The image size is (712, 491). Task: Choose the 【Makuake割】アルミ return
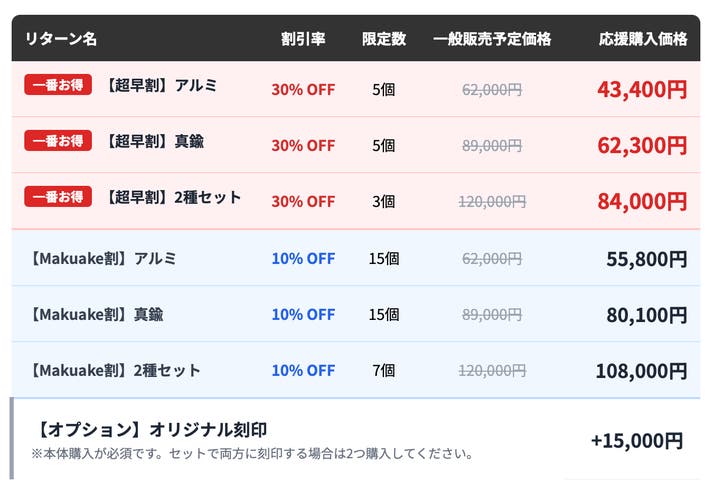(104, 258)
